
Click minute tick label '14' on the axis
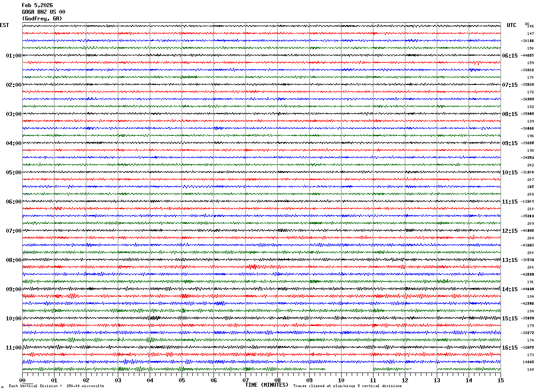(x=469, y=380)
